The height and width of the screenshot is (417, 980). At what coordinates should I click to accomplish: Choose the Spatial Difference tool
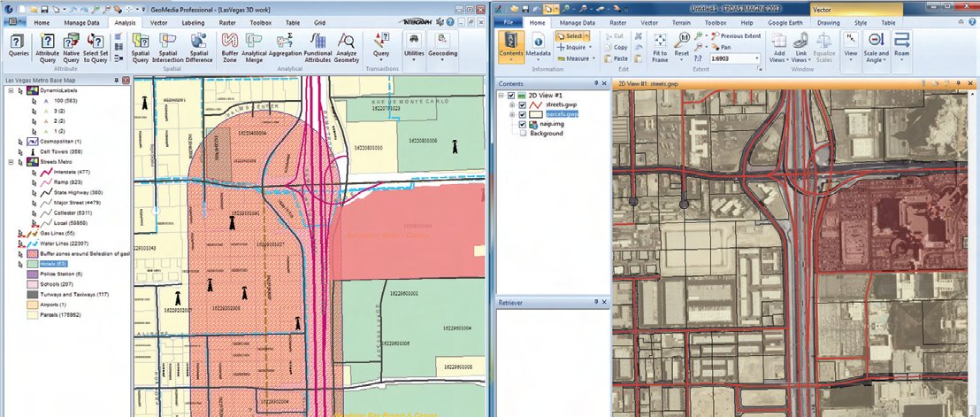coord(199,49)
